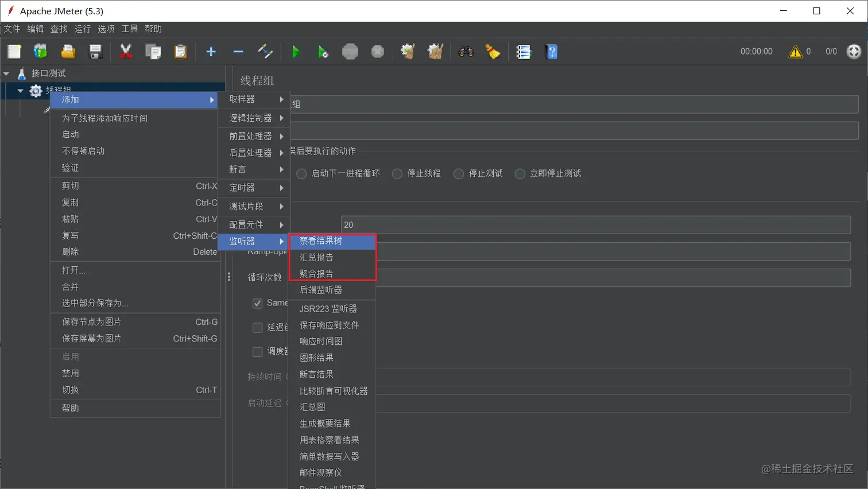Click the remote engines globe icon at far right
868x489 pixels.
coord(854,52)
